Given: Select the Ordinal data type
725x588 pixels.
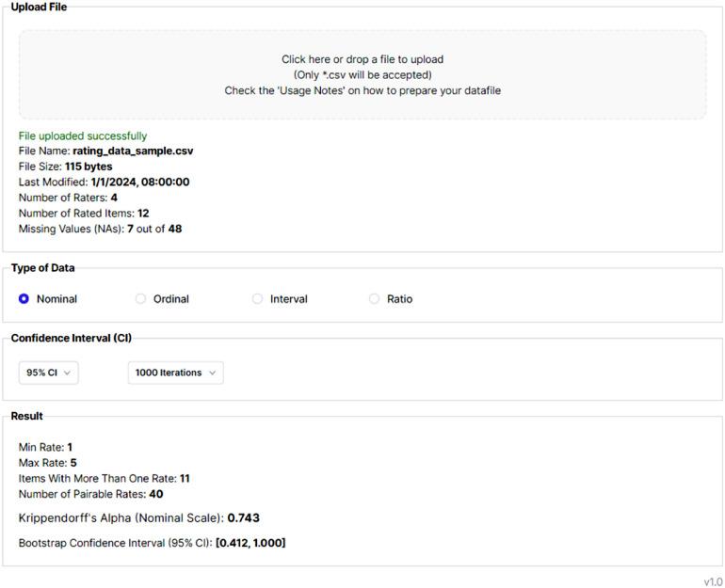Looking at the screenshot, I should pos(141,299).
